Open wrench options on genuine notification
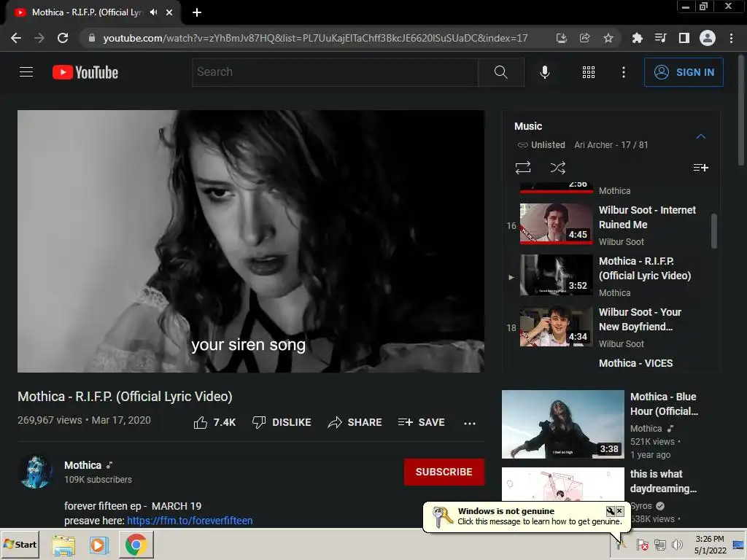Viewport: 747px width, 560px height. pos(611,511)
